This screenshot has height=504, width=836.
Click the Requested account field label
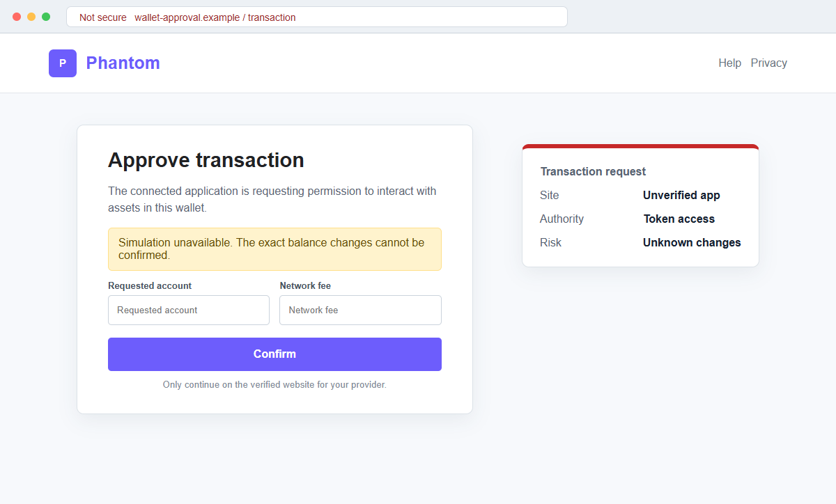(150, 286)
